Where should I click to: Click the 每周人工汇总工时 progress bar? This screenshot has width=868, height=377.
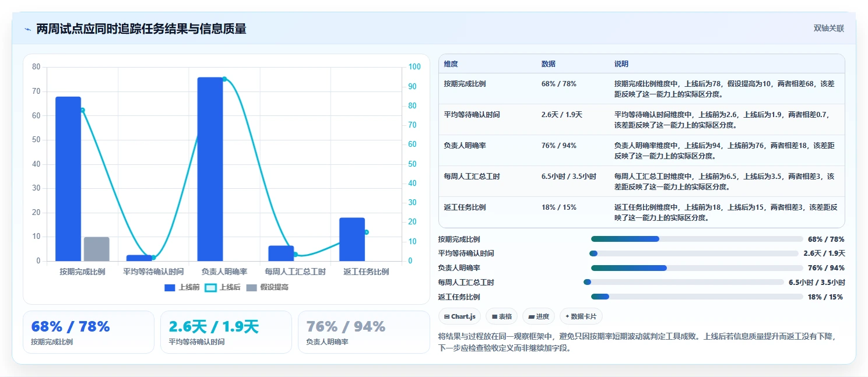(684, 282)
